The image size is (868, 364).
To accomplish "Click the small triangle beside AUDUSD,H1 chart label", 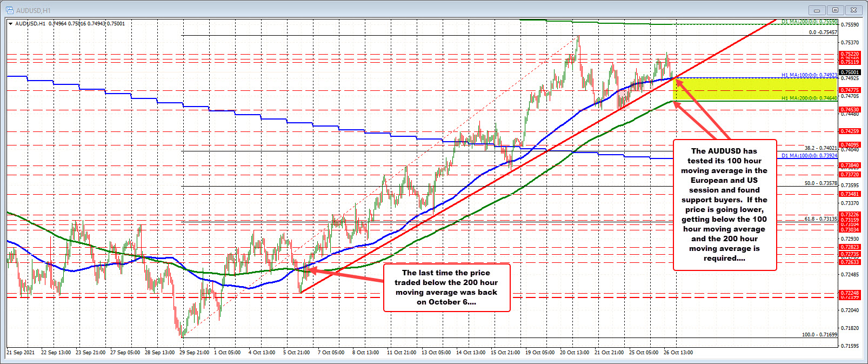I will click(x=11, y=24).
